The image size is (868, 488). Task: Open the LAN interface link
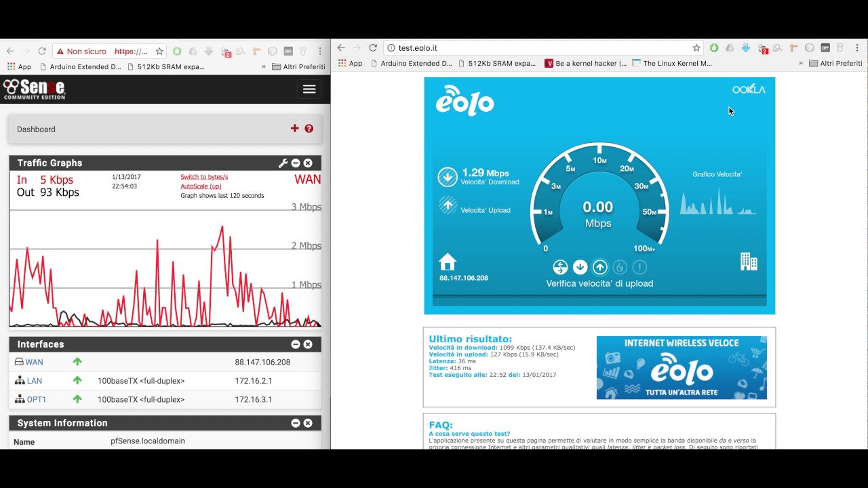click(34, 381)
